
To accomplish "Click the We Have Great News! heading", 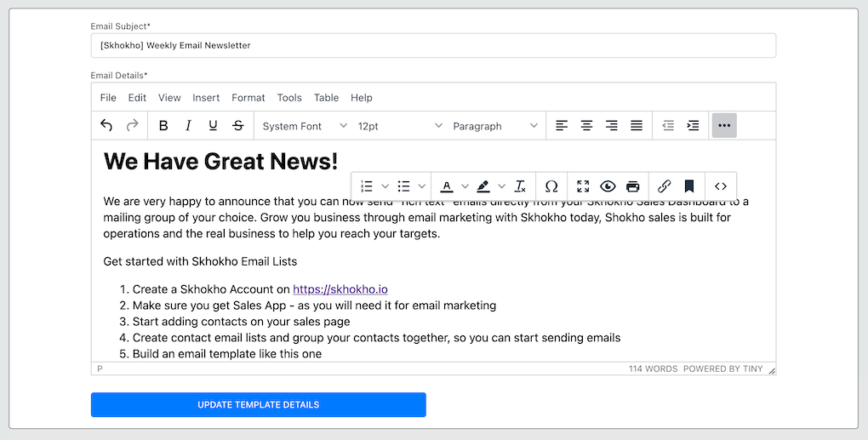I will click(220, 161).
